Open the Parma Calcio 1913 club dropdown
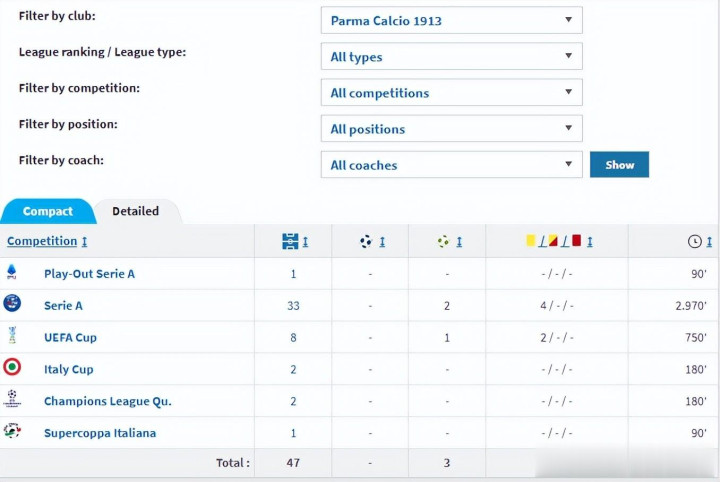 click(x=451, y=20)
